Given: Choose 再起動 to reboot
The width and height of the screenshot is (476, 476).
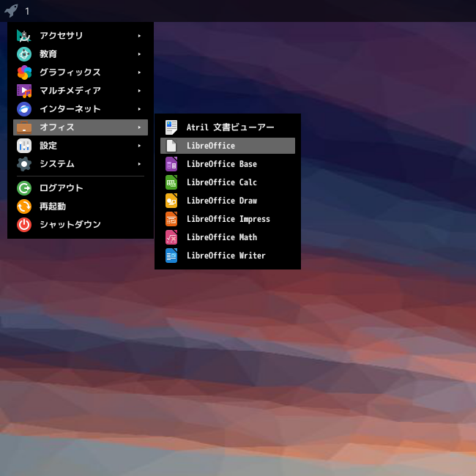Looking at the screenshot, I should pyautogui.click(x=81, y=207).
